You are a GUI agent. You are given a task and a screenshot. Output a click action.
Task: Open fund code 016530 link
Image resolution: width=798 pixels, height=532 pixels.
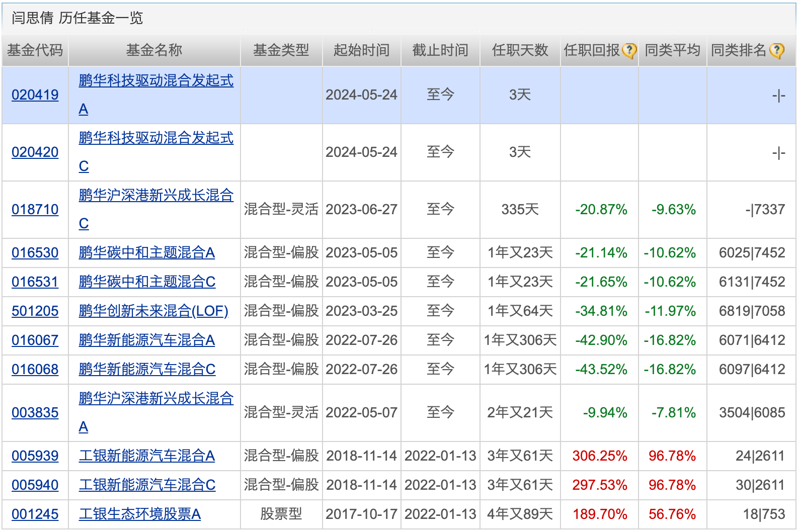point(35,252)
